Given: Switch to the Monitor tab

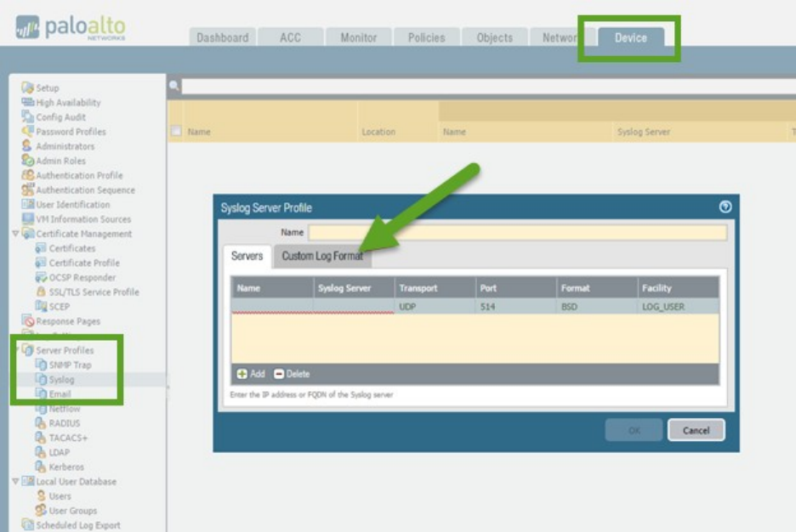Looking at the screenshot, I should click(x=358, y=37).
